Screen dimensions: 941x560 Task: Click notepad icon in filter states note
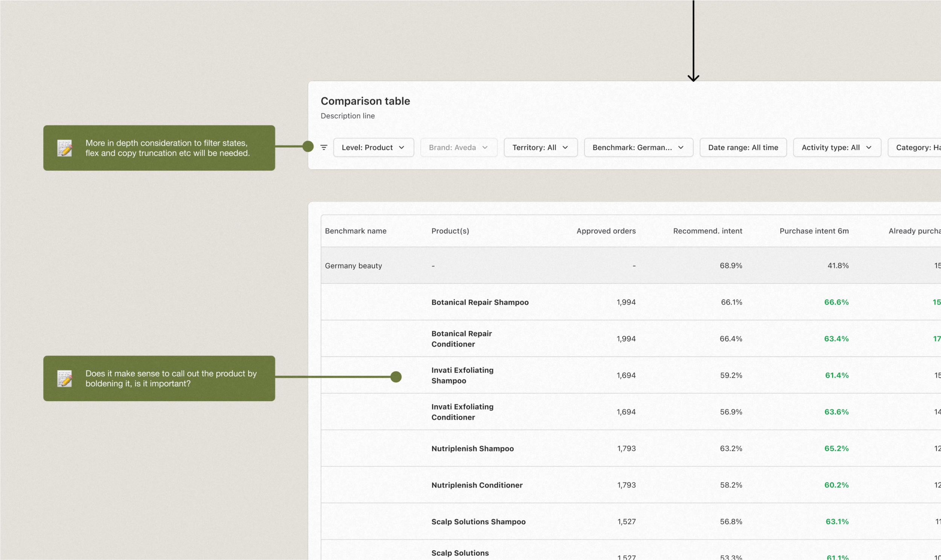pyautogui.click(x=65, y=148)
